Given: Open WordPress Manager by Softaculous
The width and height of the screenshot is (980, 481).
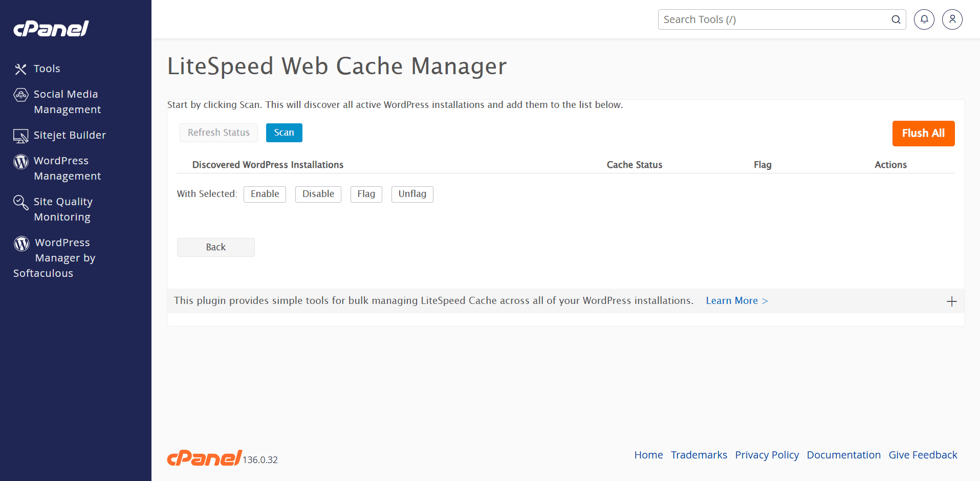Looking at the screenshot, I should click(x=54, y=258).
